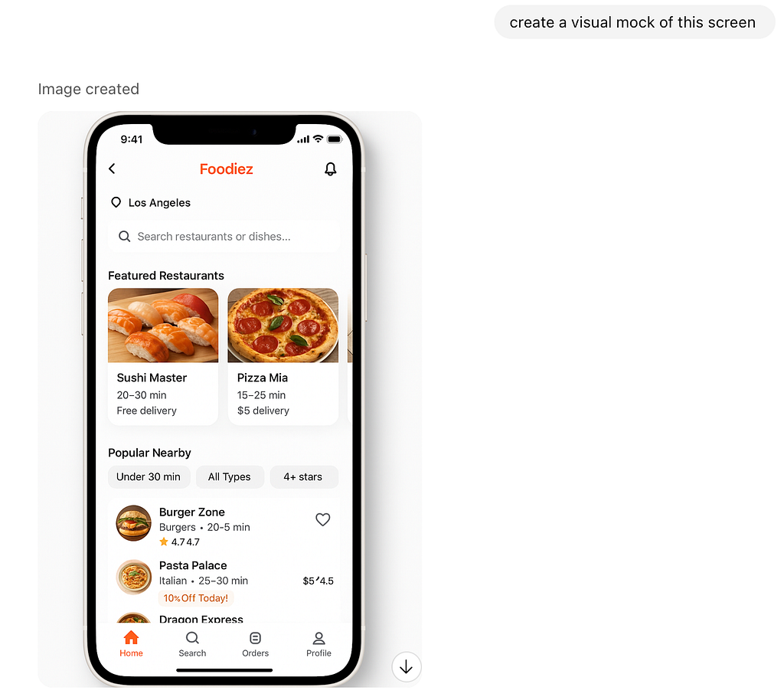Click the Search restaurants or dishes field
Screen dimensions: 784x697
pos(224,236)
